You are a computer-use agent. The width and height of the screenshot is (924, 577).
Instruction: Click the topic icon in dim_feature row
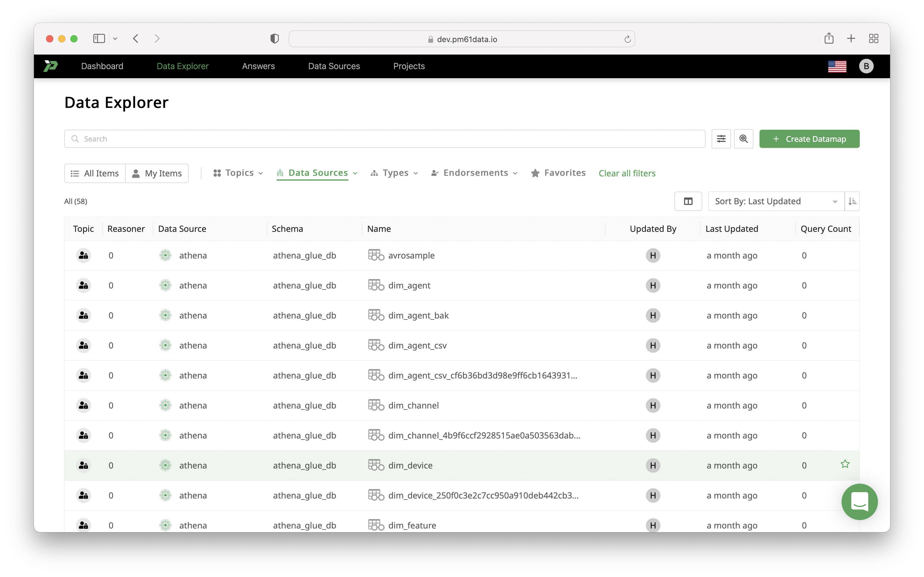point(84,525)
